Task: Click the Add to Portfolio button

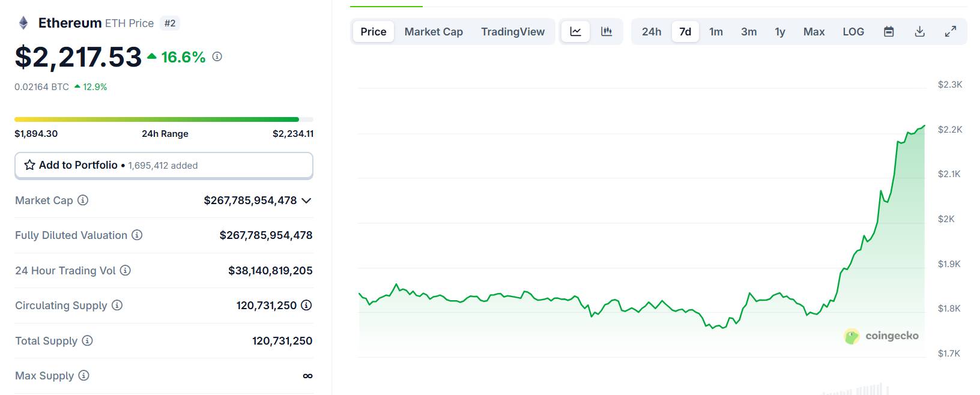Action: (x=164, y=165)
